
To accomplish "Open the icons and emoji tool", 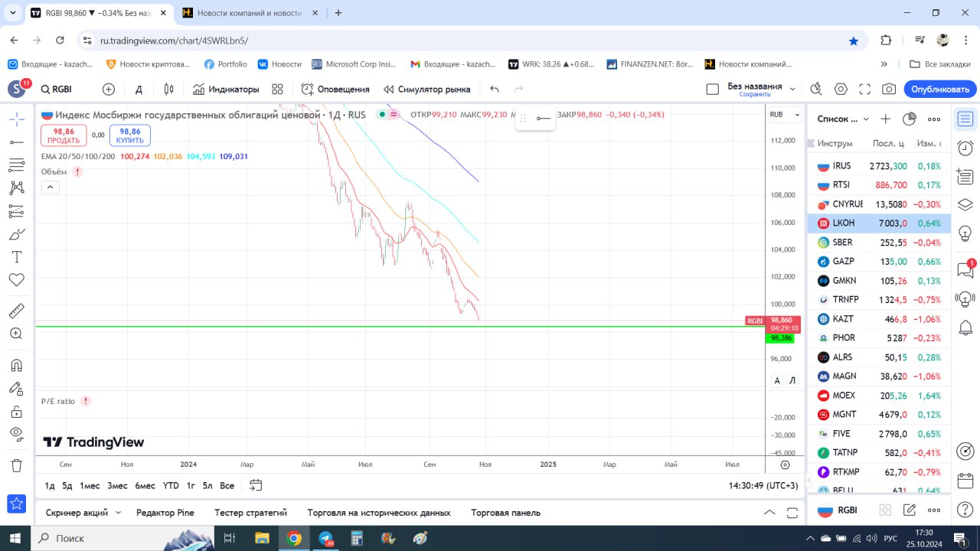I will coord(16,280).
